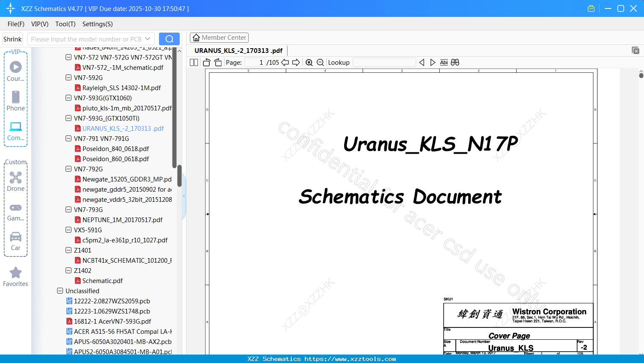Rotate the page counterclockwise
644x363 pixels.
(x=206, y=63)
